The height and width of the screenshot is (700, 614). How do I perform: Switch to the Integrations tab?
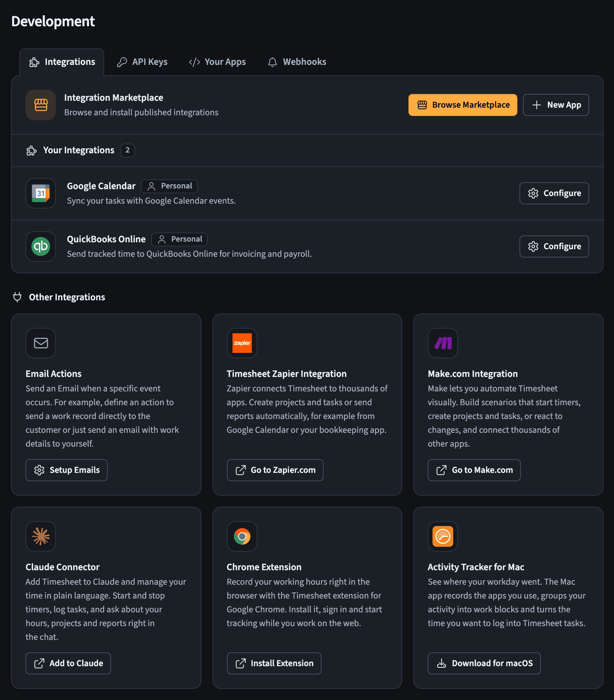62,62
